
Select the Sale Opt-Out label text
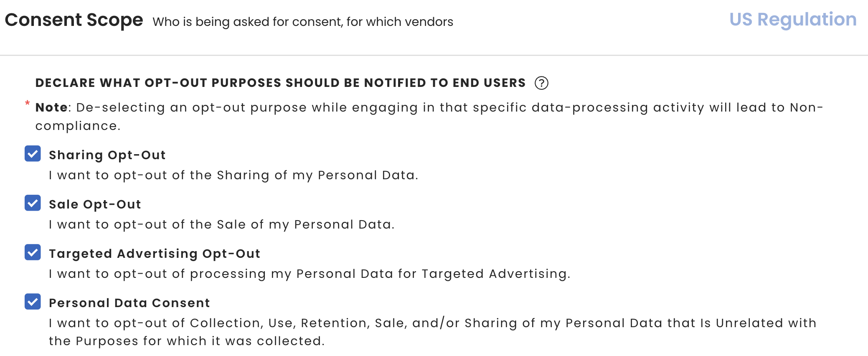click(95, 204)
